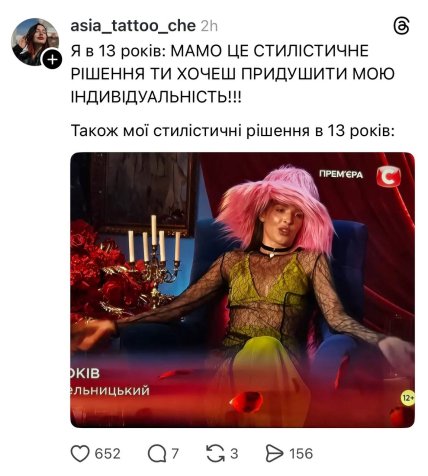Share the post with paper plane icon
Viewport: 428px width, 476px height.
tap(274, 454)
